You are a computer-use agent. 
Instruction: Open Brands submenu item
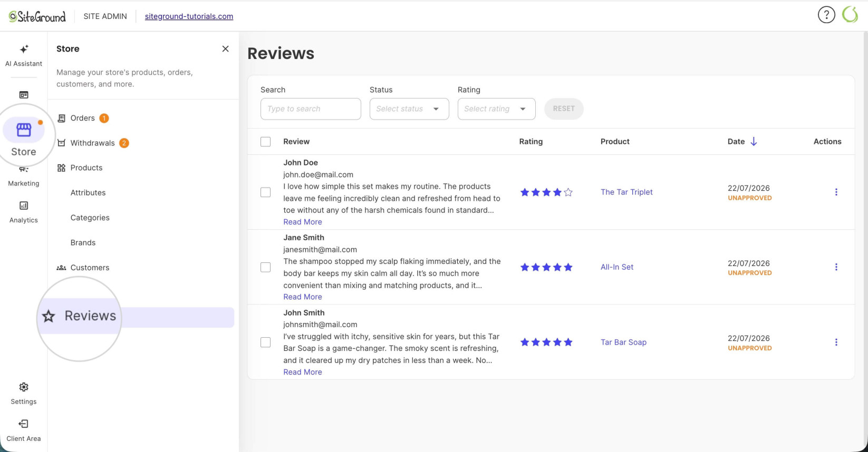tap(83, 243)
